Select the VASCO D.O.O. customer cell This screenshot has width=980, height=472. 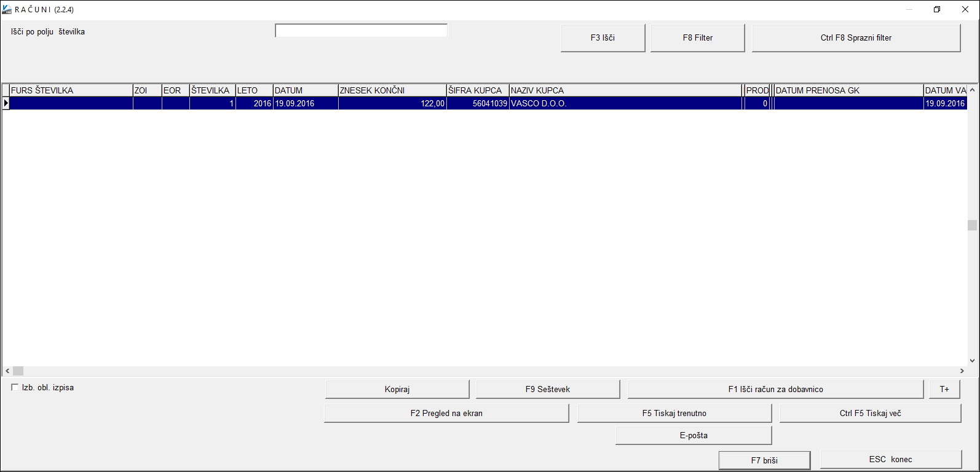(x=625, y=103)
